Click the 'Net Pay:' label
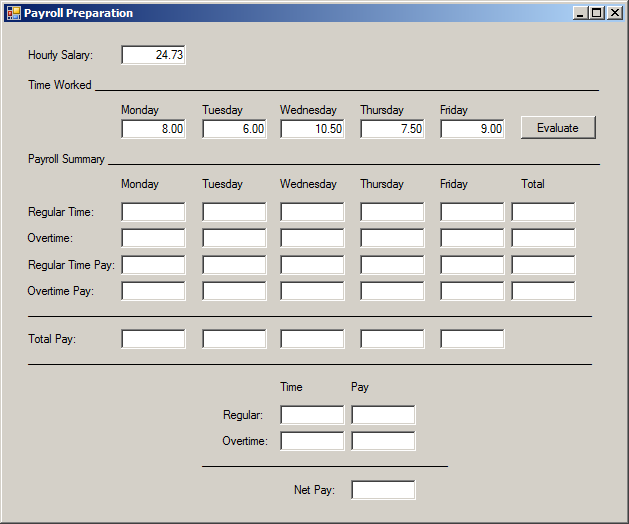This screenshot has height=524, width=629. (314, 490)
